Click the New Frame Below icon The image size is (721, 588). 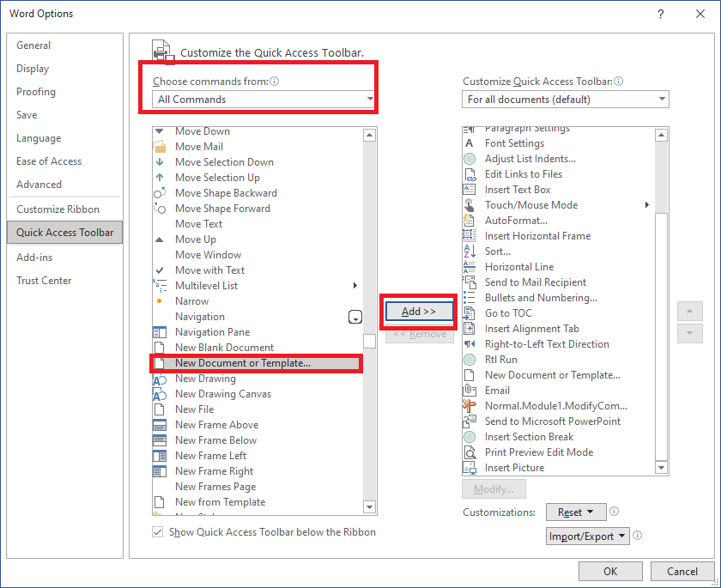tap(160, 440)
